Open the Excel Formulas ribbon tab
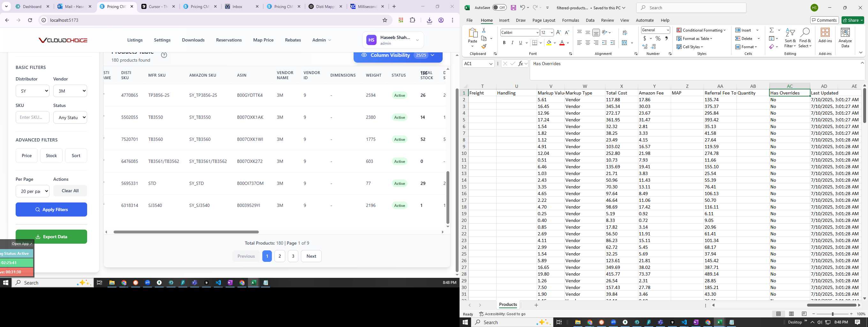The height and width of the screenshot is (327, 868). (x=571, y=20)
